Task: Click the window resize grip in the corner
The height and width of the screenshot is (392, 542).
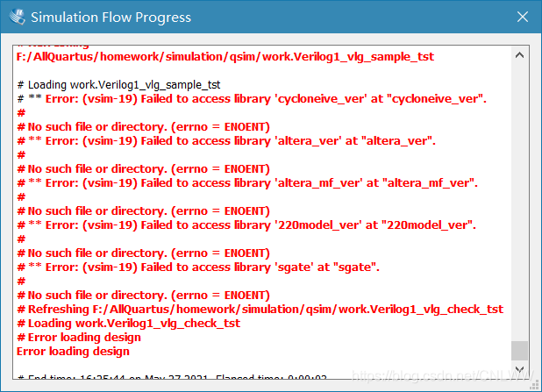Action: tap(536, 386)
